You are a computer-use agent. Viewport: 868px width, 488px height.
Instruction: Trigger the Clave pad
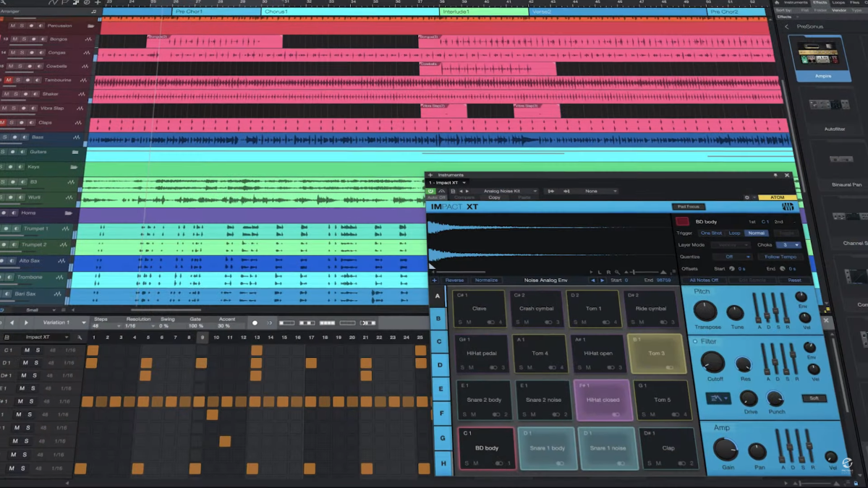[480, 309]
